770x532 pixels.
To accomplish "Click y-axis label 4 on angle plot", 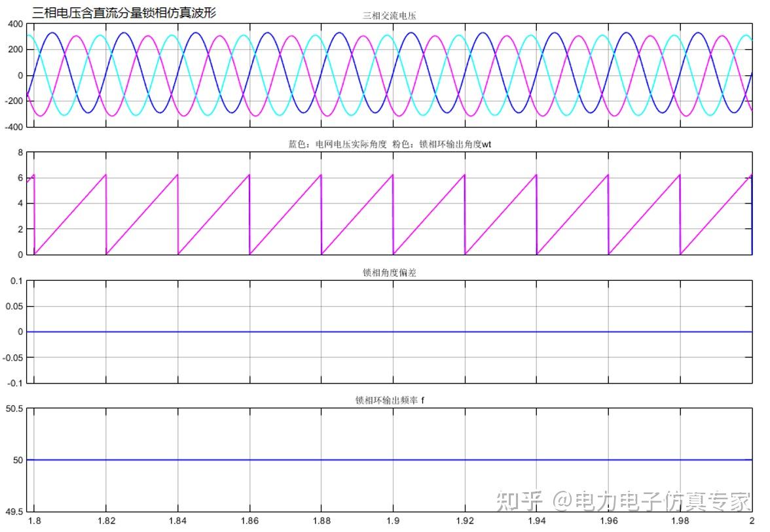I will click(20, 203).
